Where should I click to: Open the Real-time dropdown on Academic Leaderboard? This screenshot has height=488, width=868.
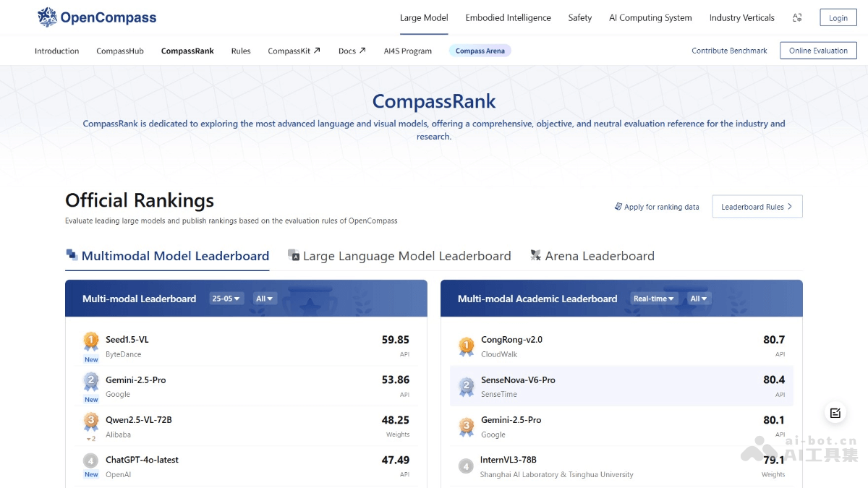pyautogui.click(x=655, y=298)
